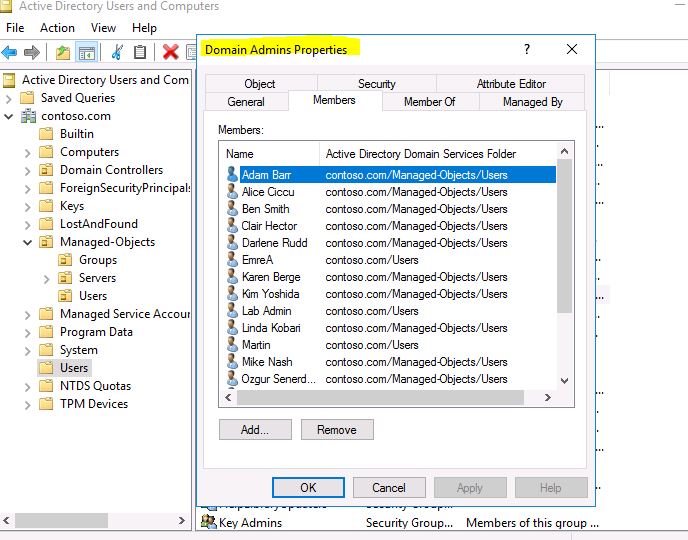Click the Members list vertical scrollbar thumb
688x540 pixels.
(x=564, y=236)
